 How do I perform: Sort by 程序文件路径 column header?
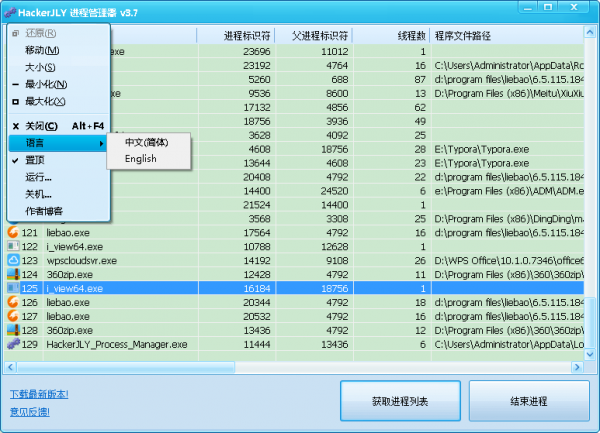tap(507, 36)
